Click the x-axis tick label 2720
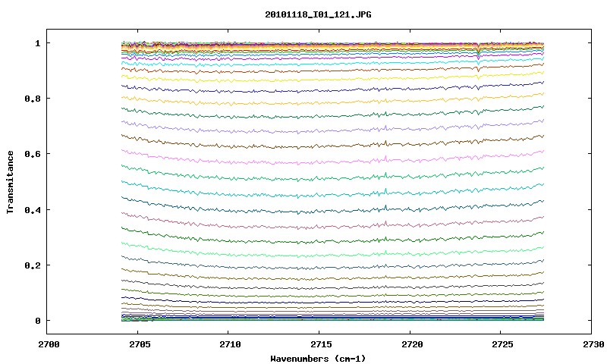 click(412, 344)
